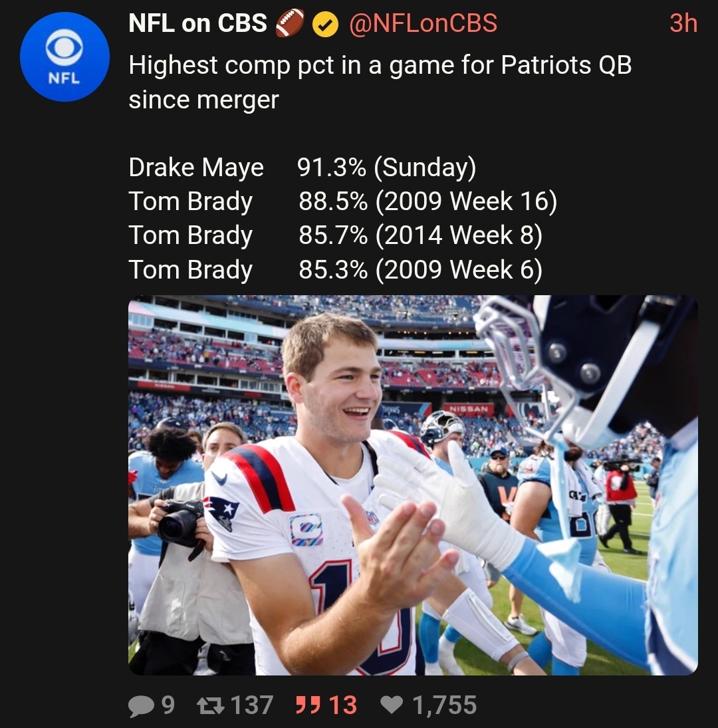The image size is (718, 728).
Task: Tap the reply speech bubble icon
Action: [141, 705]
